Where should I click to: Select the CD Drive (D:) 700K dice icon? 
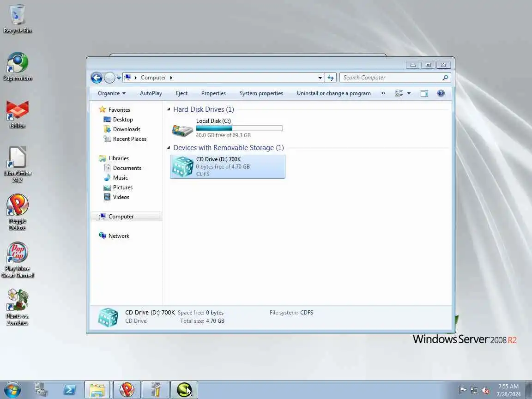click(183, 167)
